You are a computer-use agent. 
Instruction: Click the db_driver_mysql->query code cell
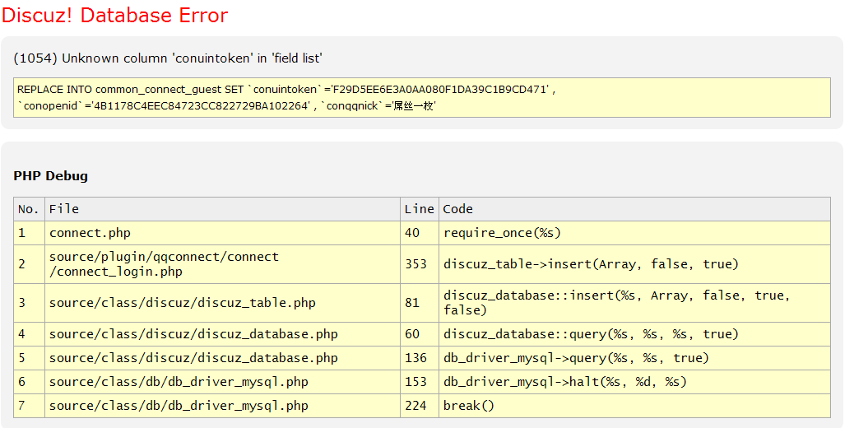(x=576, y=358)
